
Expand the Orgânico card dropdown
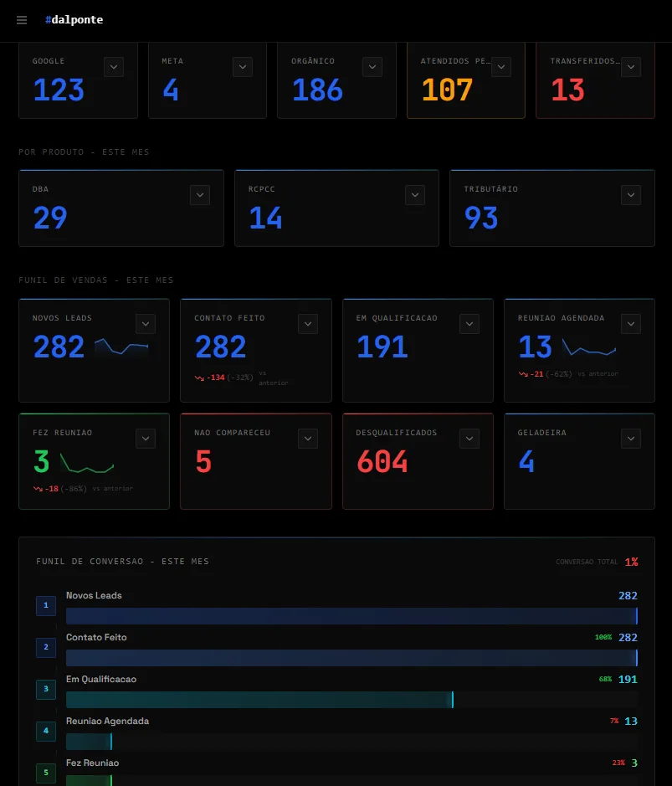pos(372,67)
